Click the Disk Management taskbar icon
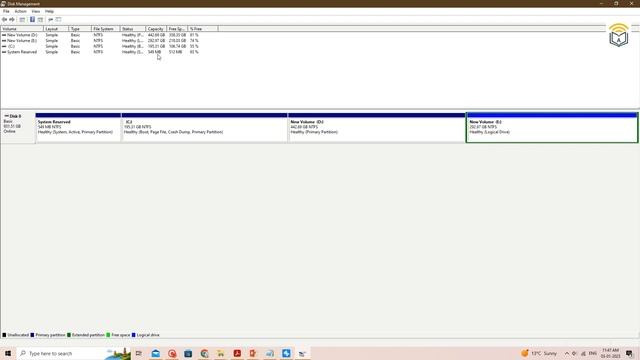 pyautogui.click(x=302, y=353)
